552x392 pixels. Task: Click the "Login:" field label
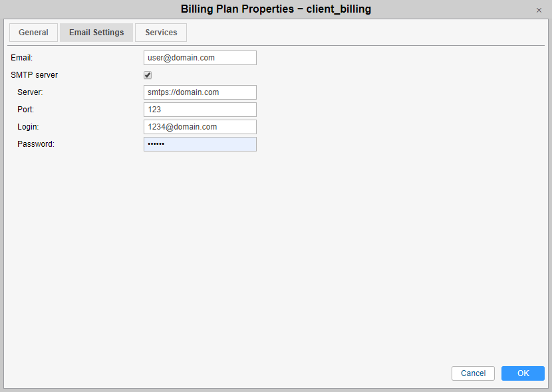28,126
